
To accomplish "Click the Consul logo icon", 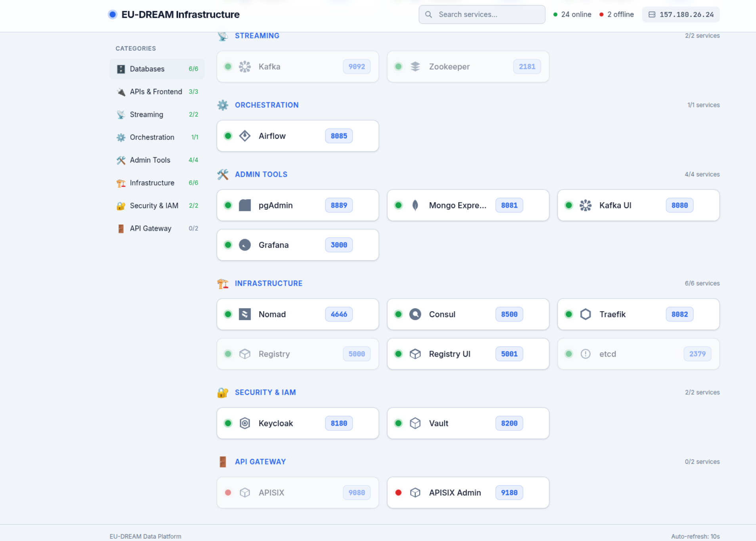I will [415, 314].
